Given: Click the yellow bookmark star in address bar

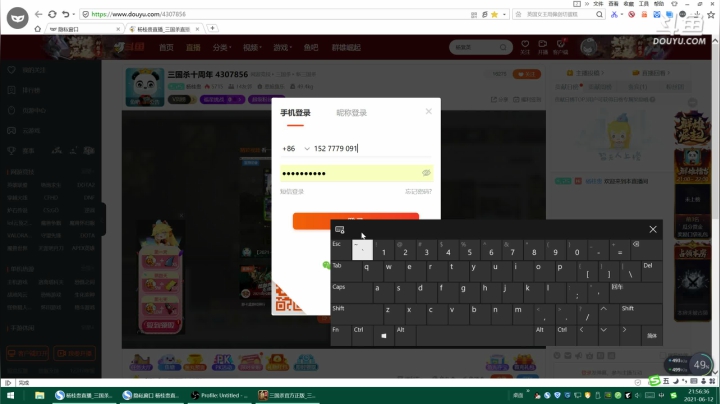Looking at the screenshot, I should pos(495,15).
